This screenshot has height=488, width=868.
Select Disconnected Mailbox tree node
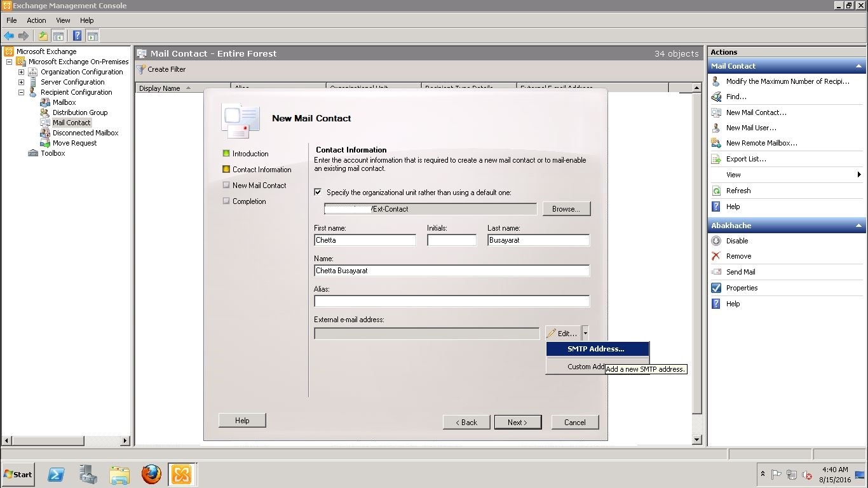(85, 133)
